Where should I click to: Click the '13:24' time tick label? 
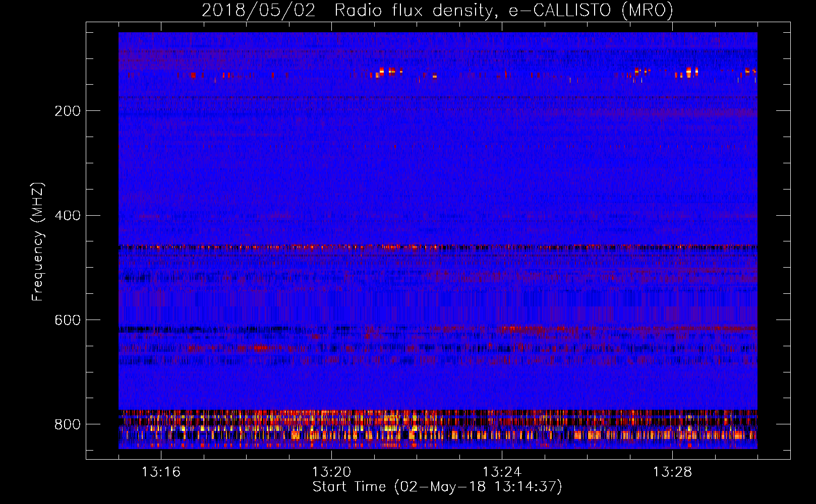[502, 472]
